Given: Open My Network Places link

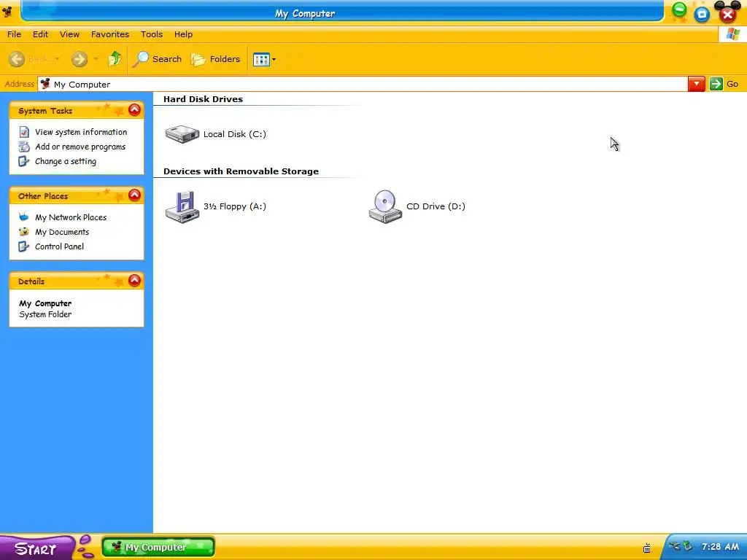Looking at the screenshot, I should pos(71,217).
